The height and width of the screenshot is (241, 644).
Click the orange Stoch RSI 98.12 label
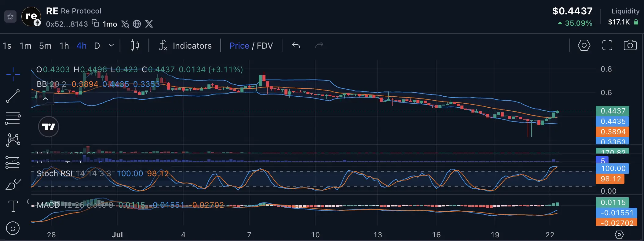click(x=610, y=179)
